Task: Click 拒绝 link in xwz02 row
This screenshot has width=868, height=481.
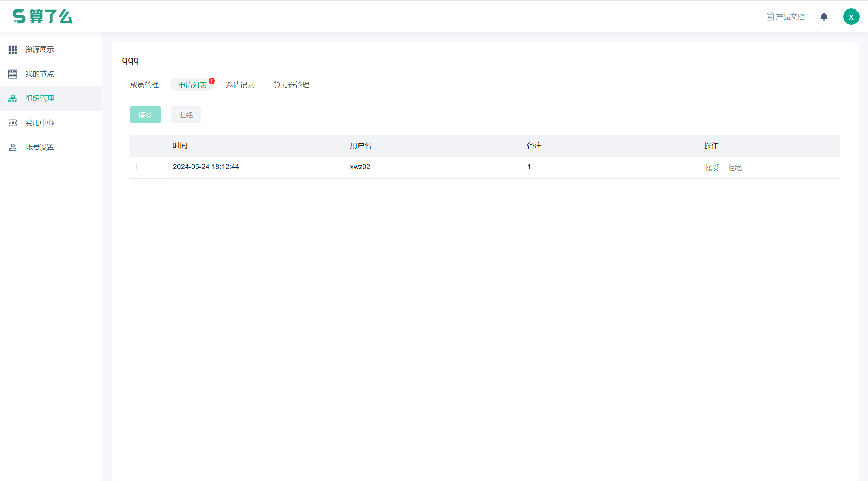Action: pos(735,167)
